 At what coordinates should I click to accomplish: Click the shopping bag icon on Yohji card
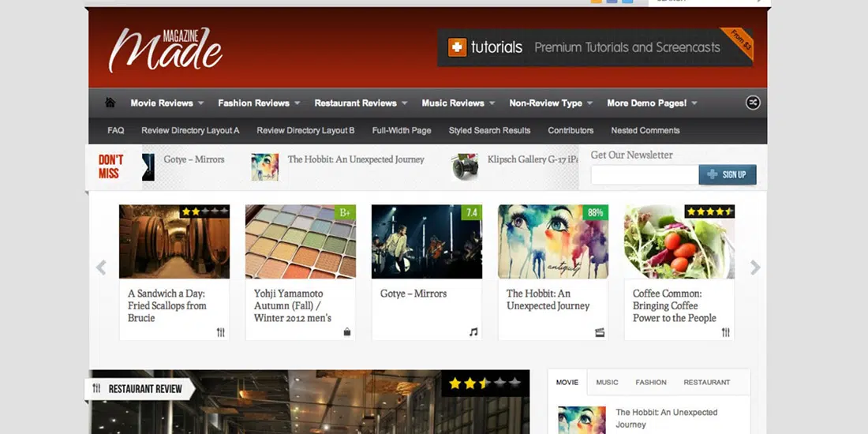347,332
